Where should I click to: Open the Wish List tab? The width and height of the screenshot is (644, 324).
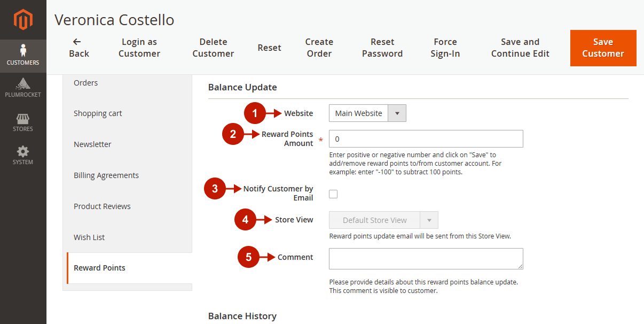(89, 237)
